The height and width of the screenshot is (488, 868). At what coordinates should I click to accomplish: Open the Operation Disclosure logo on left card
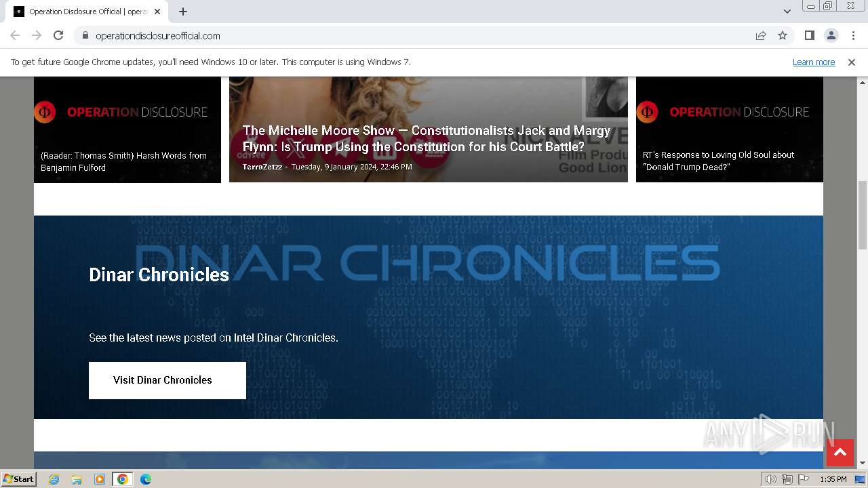pos(121,112)
